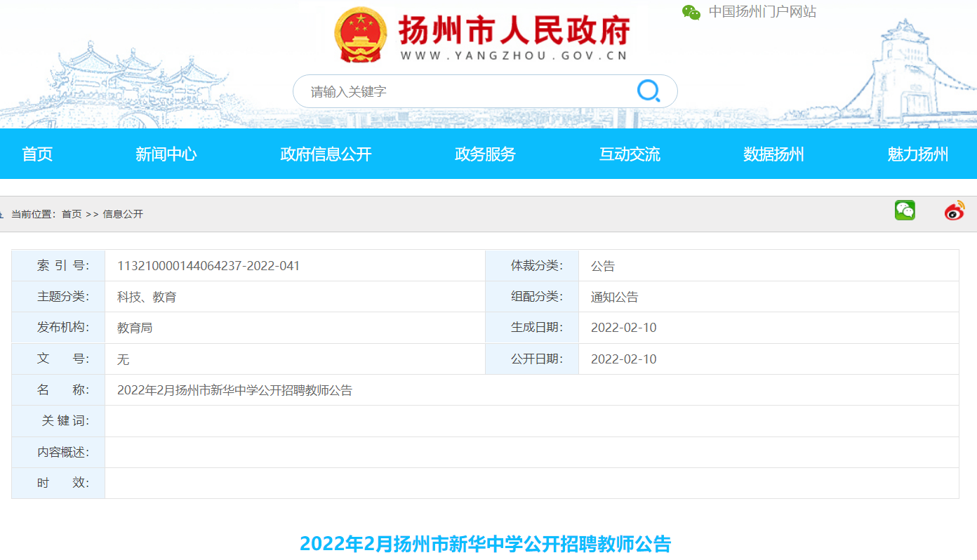Viewport: 977px width, 560px height.
Task: Click the WeChat icon beside 中国扬州门户网站
Action: coord(691,12)
